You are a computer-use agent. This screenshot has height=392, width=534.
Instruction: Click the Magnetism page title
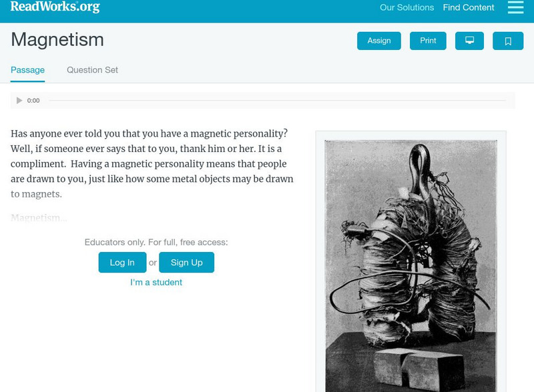[x=56, y=41]
